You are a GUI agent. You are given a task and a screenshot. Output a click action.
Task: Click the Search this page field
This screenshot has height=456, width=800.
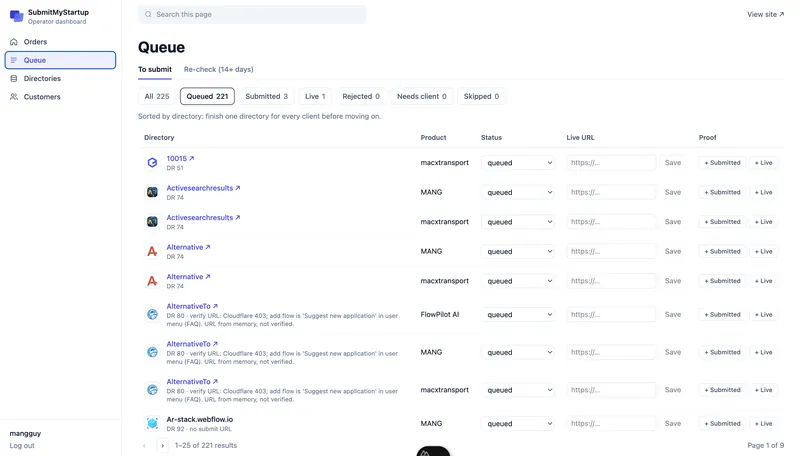(252, 14)
